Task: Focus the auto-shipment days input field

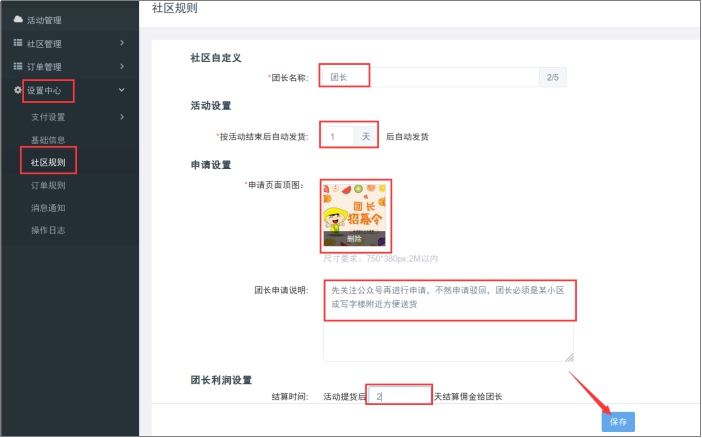Action: (x=338, y=137)
